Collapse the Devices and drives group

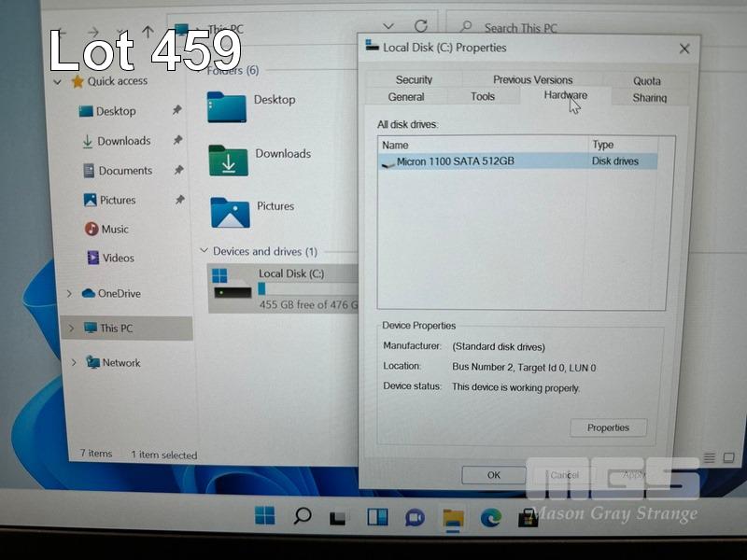pyautogui.click(x=204, y=251)
